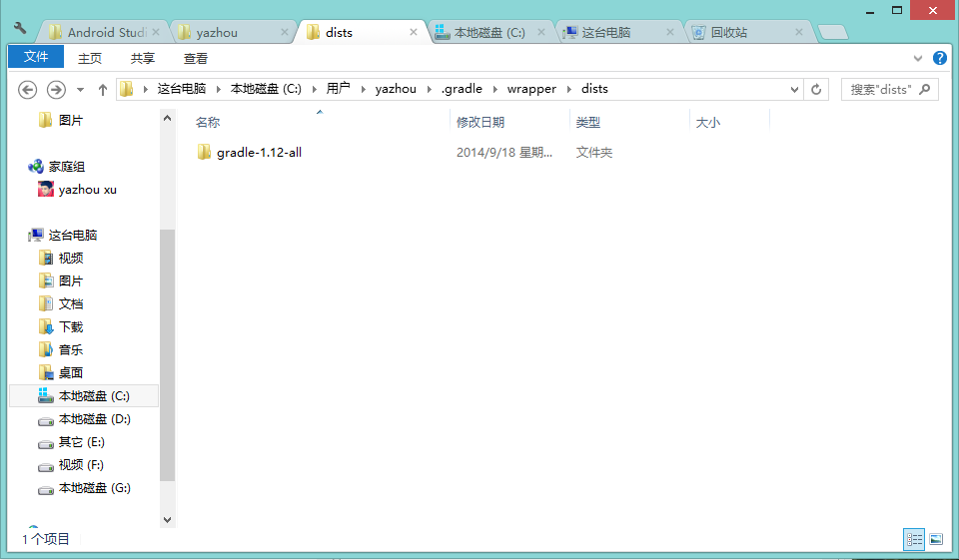
Task: Select 本地磁盘 (D:) drive
Action: (84, 419)
